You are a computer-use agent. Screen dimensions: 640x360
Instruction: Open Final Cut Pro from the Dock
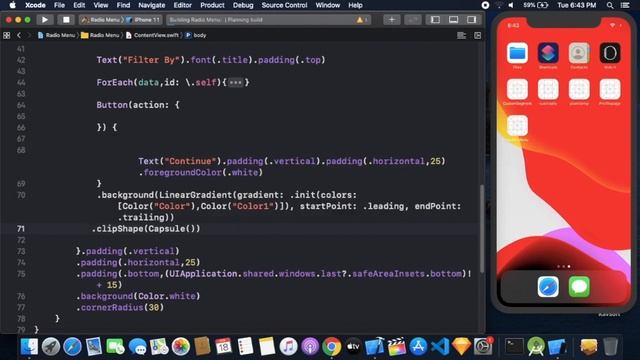click(397, 347)
